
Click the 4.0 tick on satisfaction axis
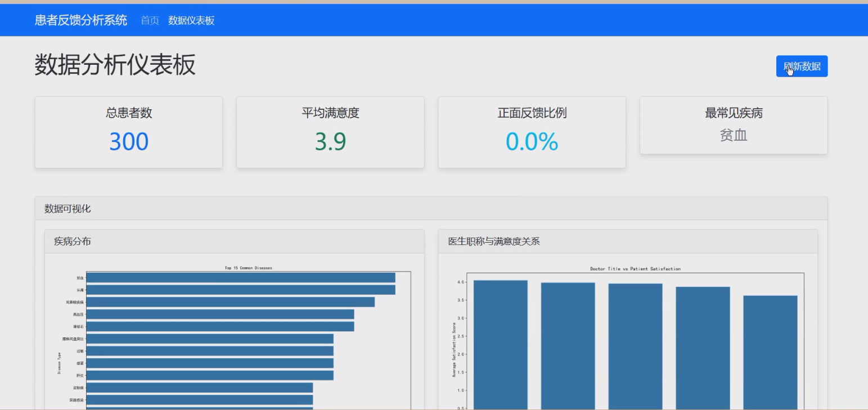click(x=462, y=282)
